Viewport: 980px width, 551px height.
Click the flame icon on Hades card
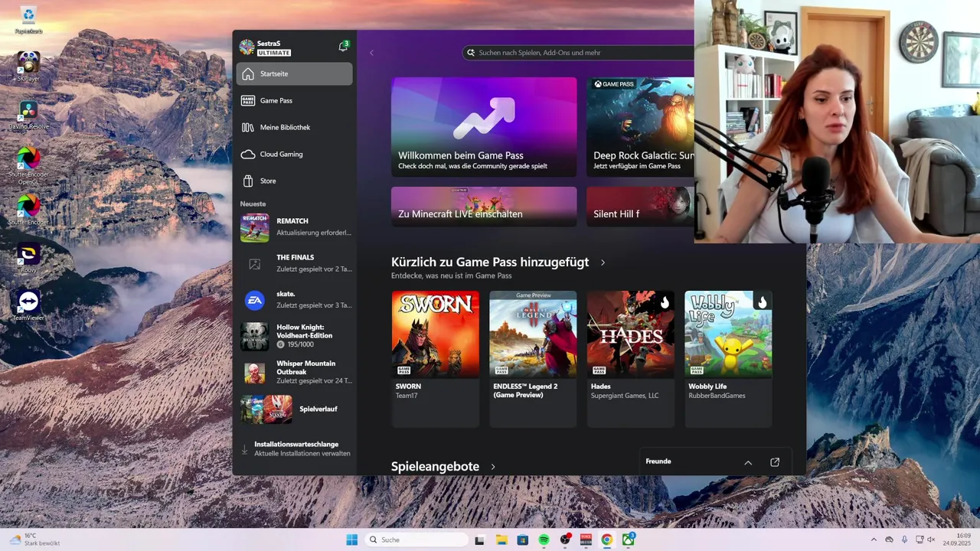(665, 302)
